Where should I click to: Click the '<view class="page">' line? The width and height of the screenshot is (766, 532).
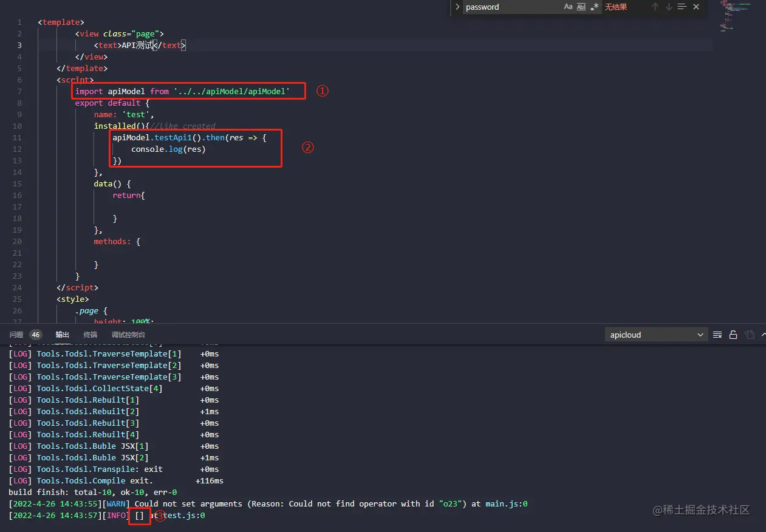click(x=120, y=33)
